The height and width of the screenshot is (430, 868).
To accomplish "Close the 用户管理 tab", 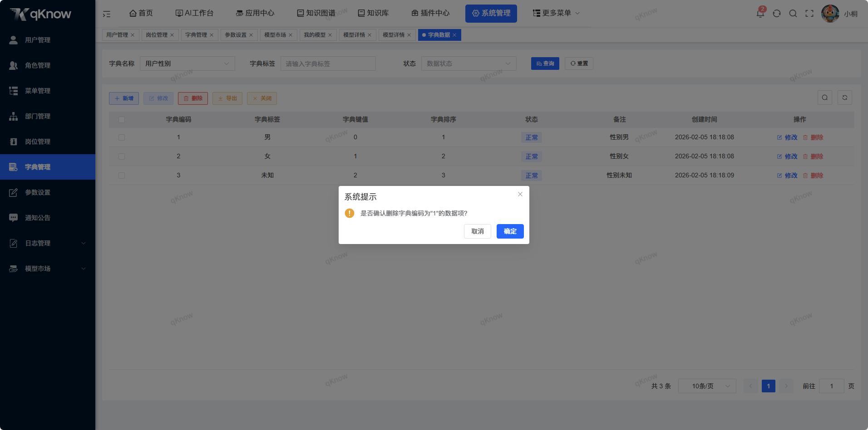I will [x=133, y=35].
